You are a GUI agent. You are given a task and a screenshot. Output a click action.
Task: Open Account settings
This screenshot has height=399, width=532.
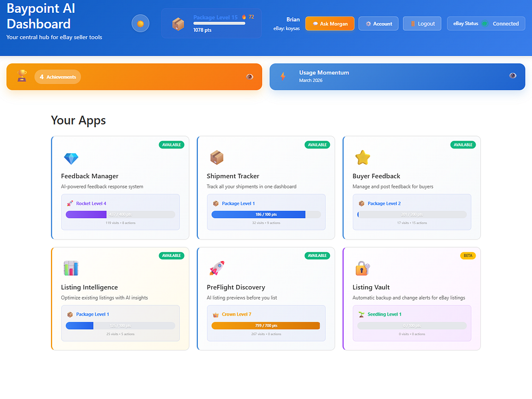(379, 23)
